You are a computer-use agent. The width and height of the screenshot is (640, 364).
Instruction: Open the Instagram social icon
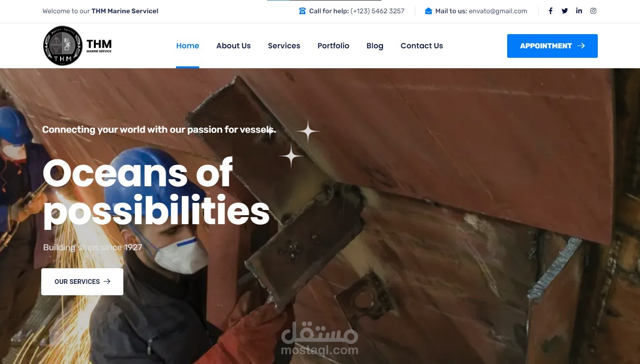coord(593,11)
